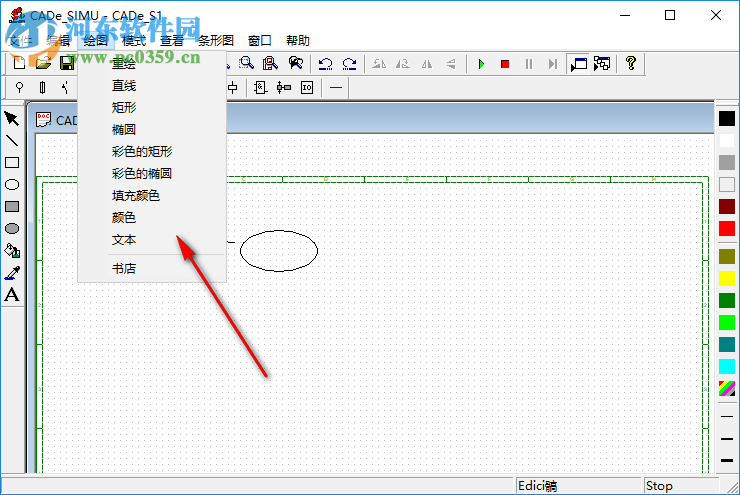The height and width of the screenshot is (495, 740).
Task: Pick the bright red color swatch
Action: [727, 229]
